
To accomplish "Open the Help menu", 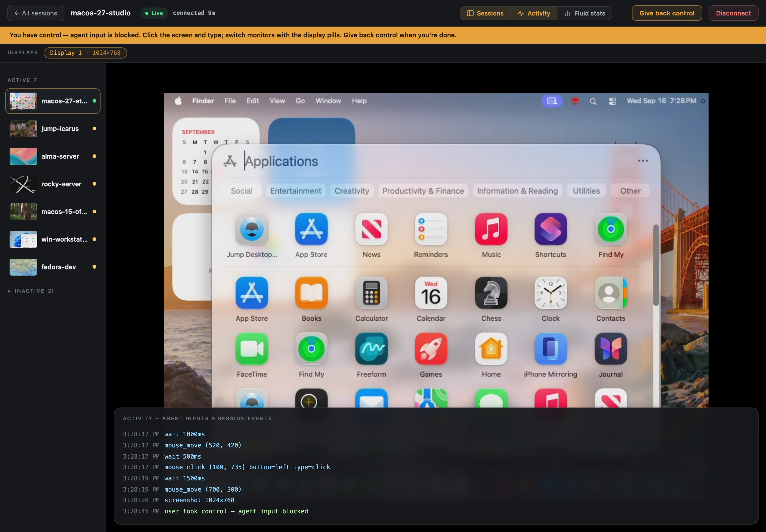I will pyautogui.click(x=359, y=101).
